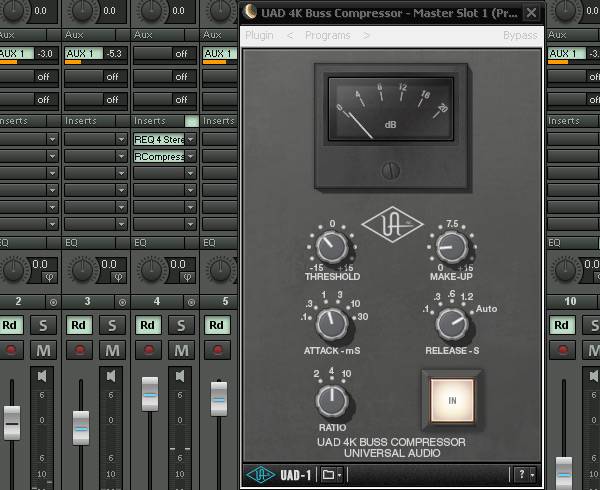
Task: Arm record on channel 3
Action: (x=79, y=350)
